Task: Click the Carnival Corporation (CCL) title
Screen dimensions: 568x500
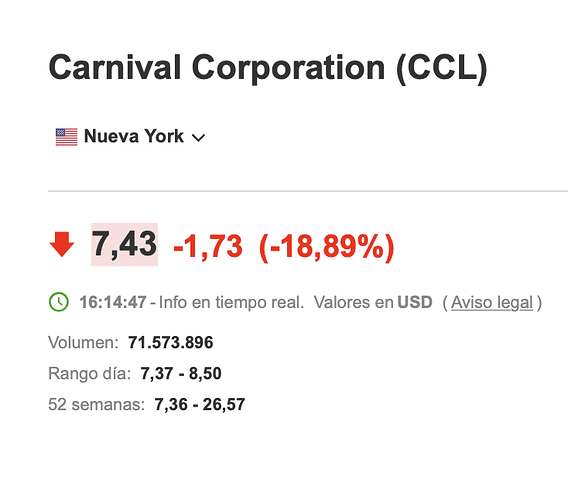Action: tap(268, 68)
